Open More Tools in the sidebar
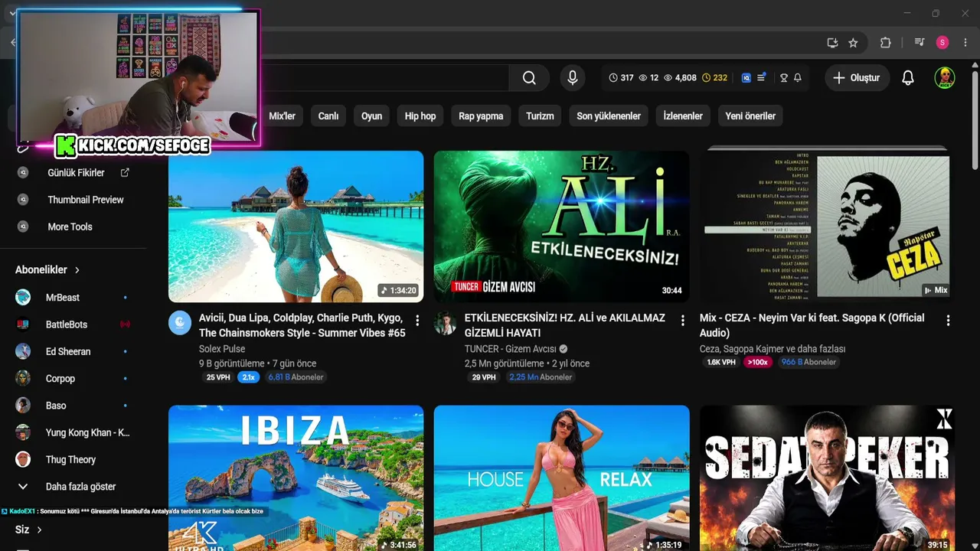The image size is (980, 551). (70, 227)
